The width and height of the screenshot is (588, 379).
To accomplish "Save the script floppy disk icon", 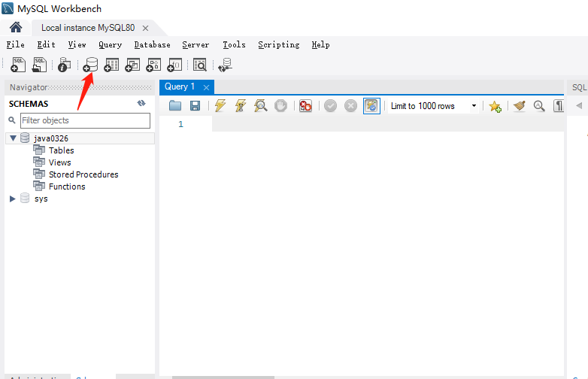I will tap(195, 106).
